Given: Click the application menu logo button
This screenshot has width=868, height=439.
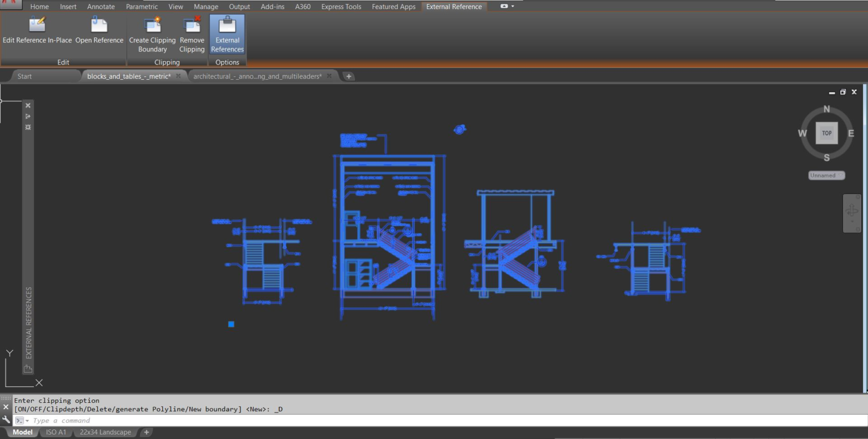Looking at the screenshot, I should [x=10, y=3].
